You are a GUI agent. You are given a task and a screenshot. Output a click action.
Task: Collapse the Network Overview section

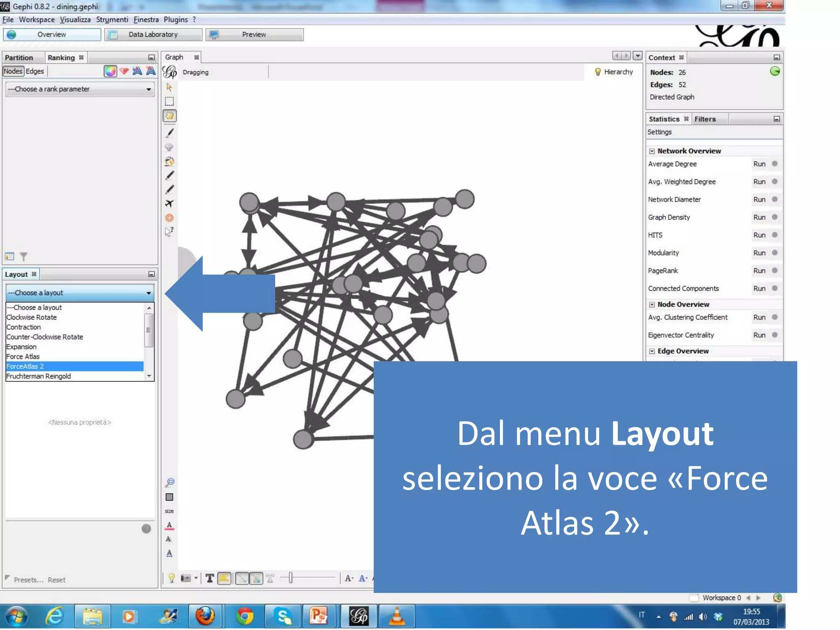(x=652, y=151)
